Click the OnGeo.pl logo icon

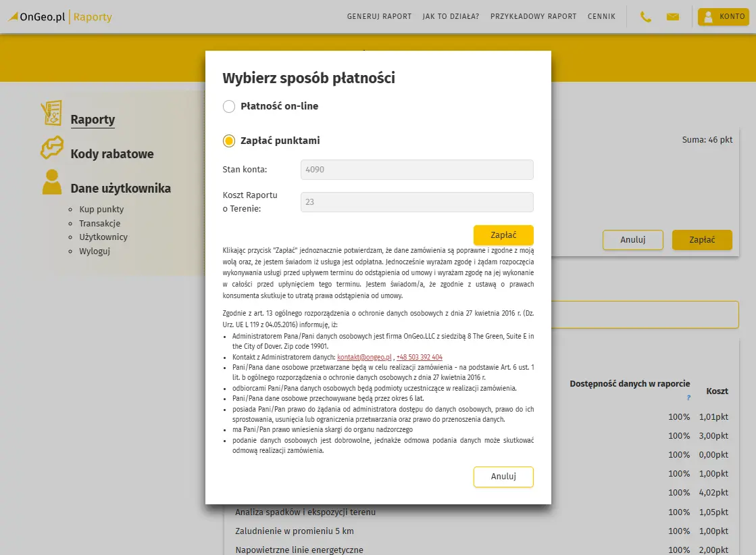click(14, 17)
